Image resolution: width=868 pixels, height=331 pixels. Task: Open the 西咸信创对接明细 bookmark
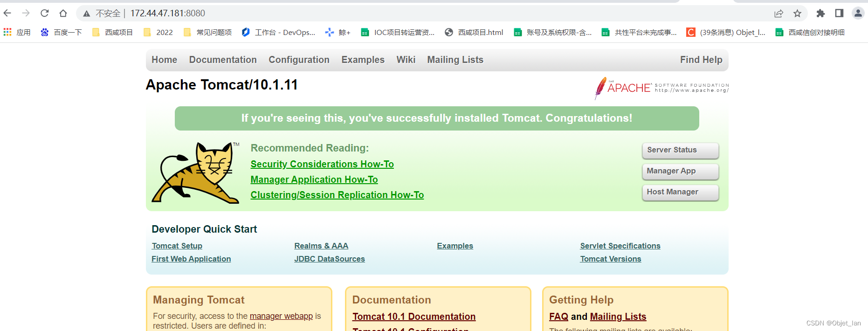tap(810, 32)
